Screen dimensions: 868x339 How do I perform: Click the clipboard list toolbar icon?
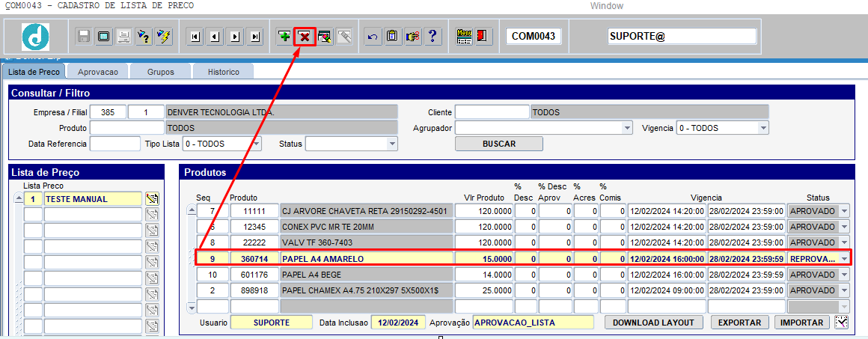click(393, 37)
